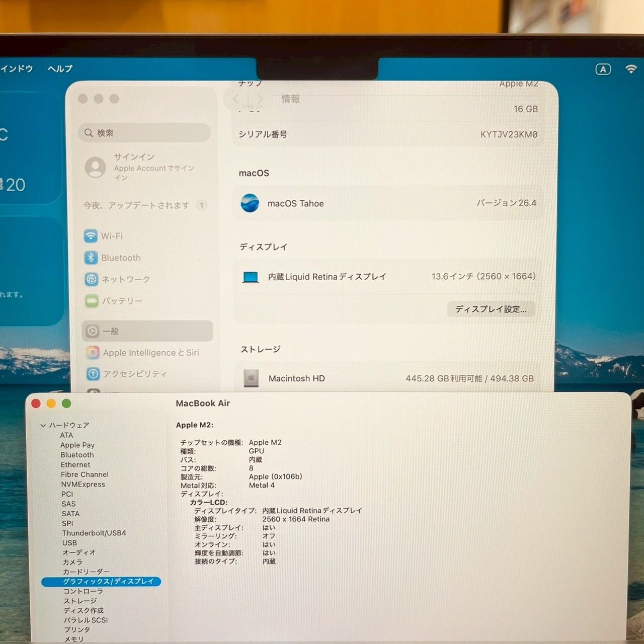Focus the 検索 search field
Viewport: 644px width, 644px height.
[x=144, y=133]
